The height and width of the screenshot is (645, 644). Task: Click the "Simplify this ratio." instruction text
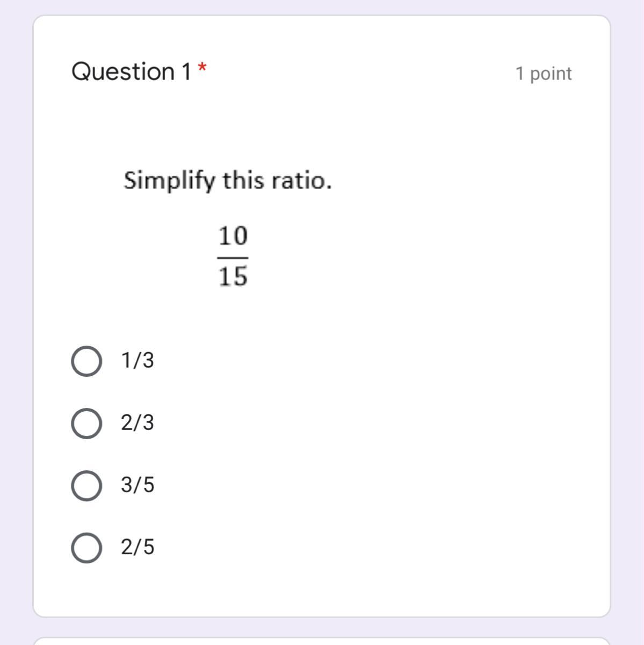[x=228, y=181]
